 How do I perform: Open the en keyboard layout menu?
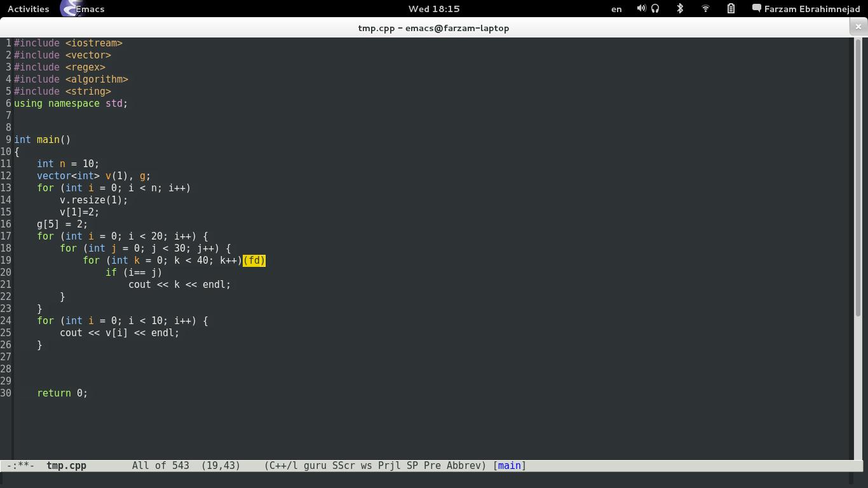(616, 9)
